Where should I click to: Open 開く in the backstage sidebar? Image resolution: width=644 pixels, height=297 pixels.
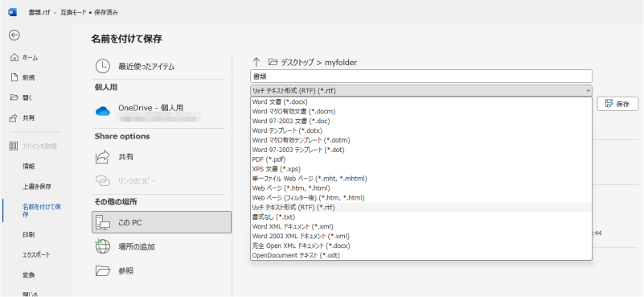[x=27, y=97]
